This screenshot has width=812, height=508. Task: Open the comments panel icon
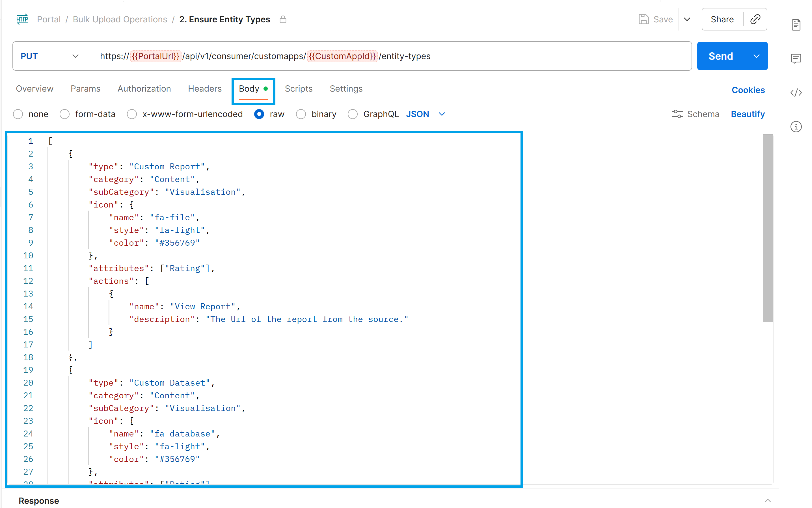point(796,59)
